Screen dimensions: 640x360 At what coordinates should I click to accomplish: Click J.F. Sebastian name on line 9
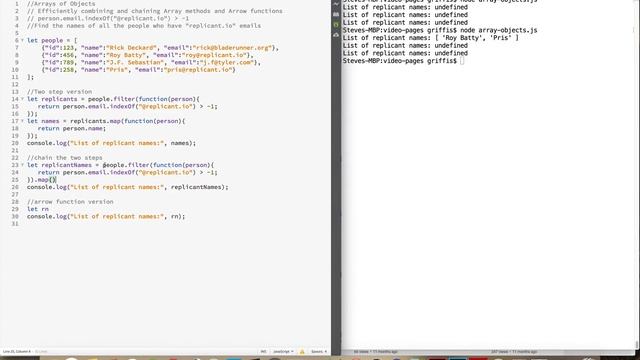135,62
